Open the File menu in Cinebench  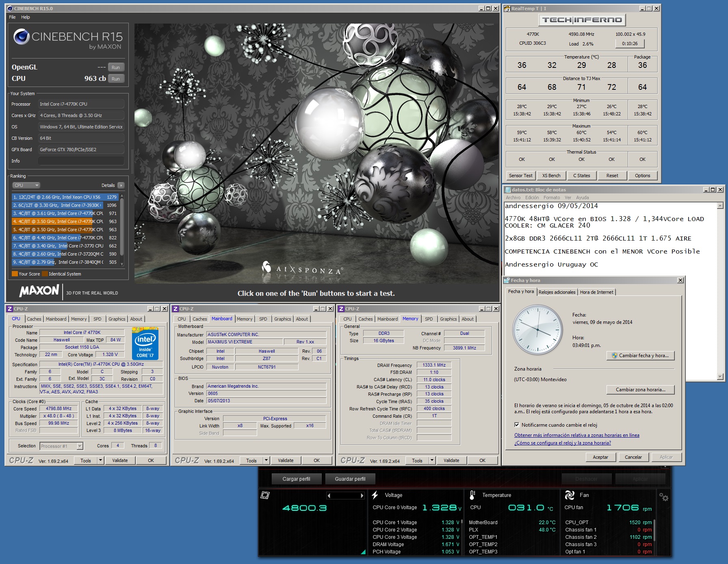[x=12, y=17]
